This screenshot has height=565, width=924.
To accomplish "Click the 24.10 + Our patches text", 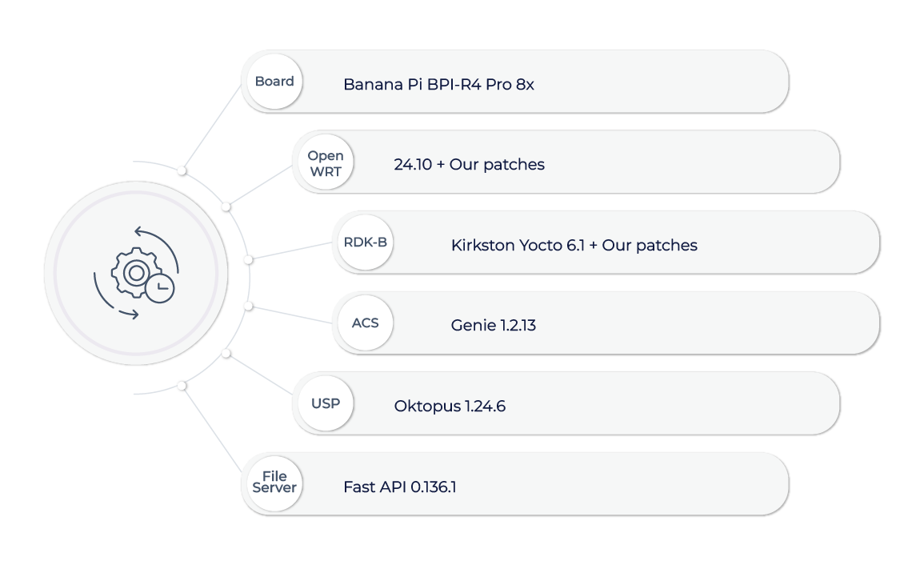I will click(469, 164).
